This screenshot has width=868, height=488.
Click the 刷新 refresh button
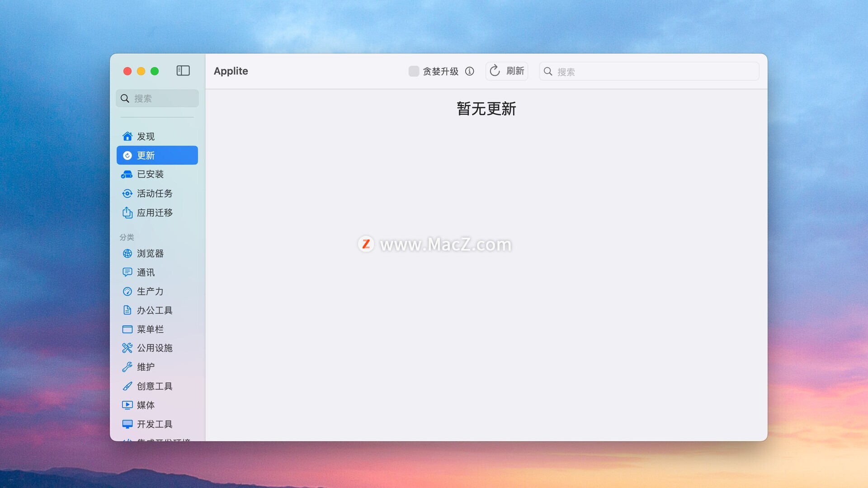click(x=507, y=71)
